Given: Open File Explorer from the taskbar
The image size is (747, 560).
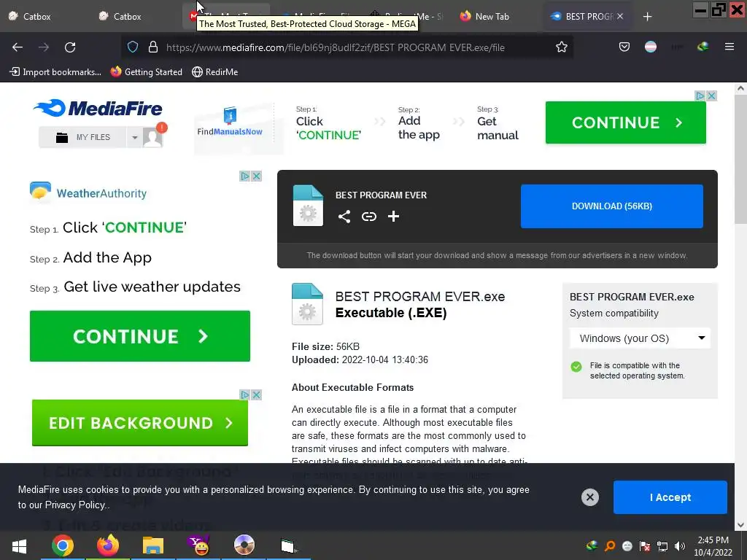Looking at the screenshot, I should point(153,545).
